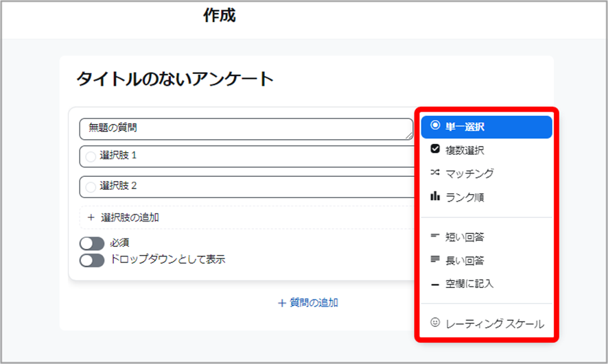Image resolution: width=608 pixels, height=364 pixels.
Task: Click the shuffle icon beside マッチング
Action: 435,172
